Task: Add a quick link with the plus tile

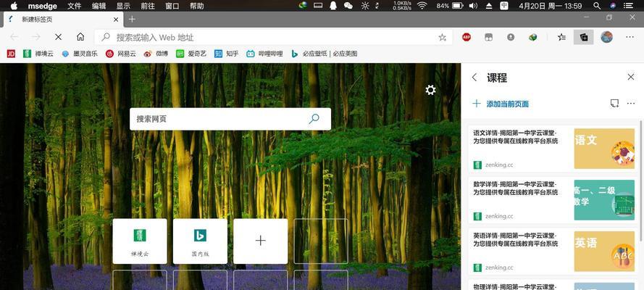Action: pyautogui.click(x=260, y=241)
